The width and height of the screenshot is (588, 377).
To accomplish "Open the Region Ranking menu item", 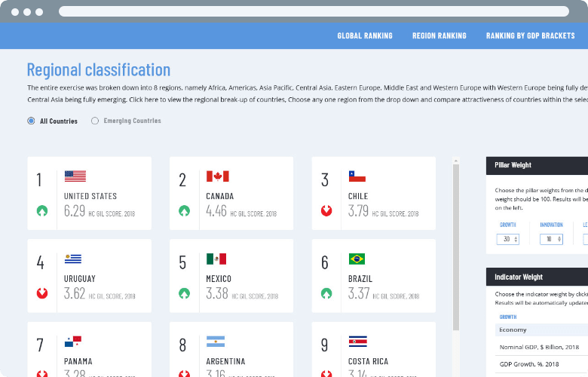I will (x=439, y=35).
